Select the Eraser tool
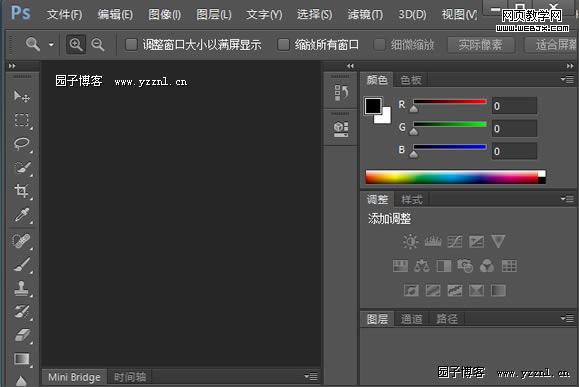Image resolution: width=579 pixels, height=387 pixels. (x=21, y=335)
